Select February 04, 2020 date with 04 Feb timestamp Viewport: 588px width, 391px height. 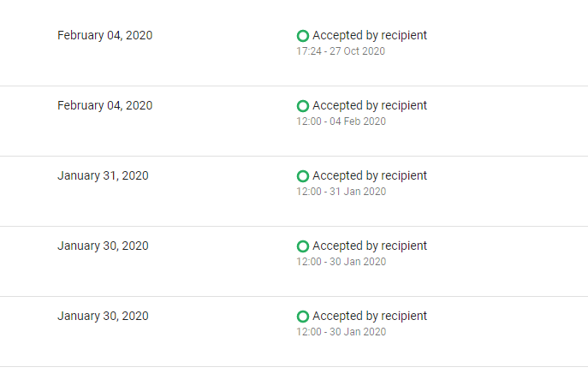click(x=105, y=105)
